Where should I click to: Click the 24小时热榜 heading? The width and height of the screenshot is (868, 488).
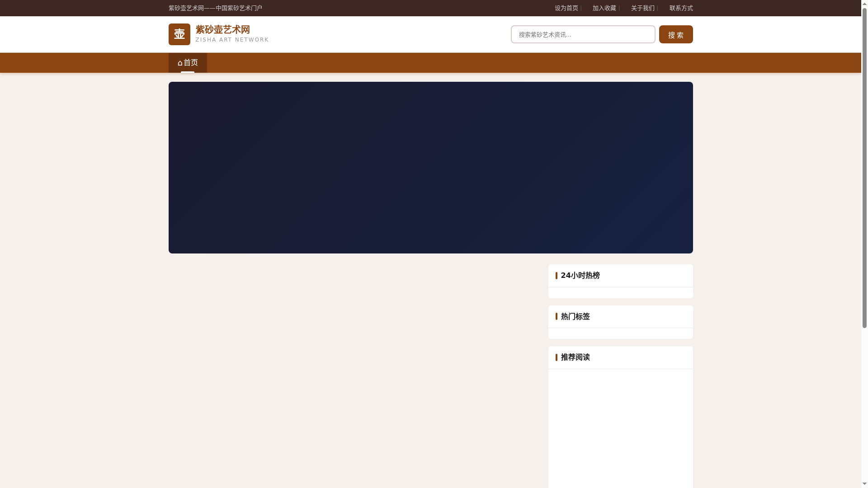[580, 276]
